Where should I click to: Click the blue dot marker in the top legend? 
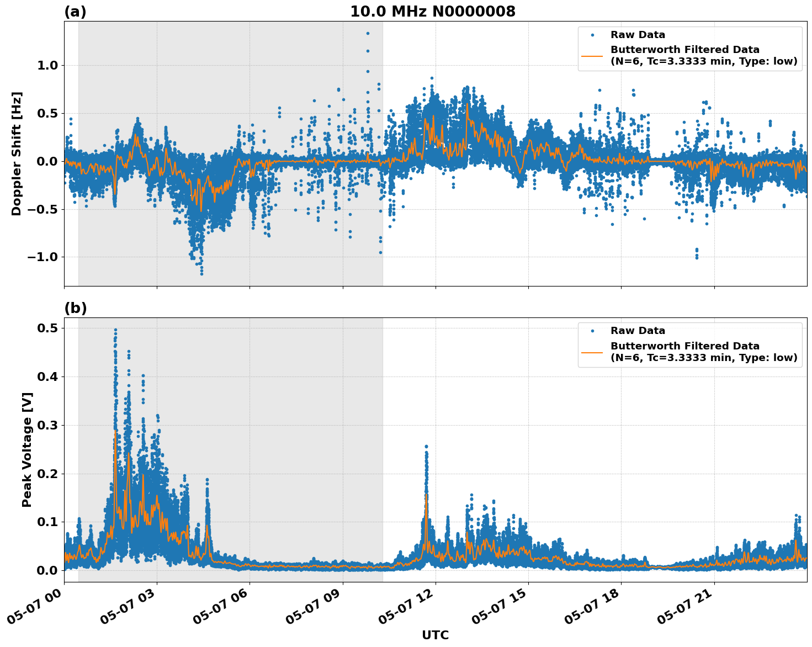(x=592, y=35)
